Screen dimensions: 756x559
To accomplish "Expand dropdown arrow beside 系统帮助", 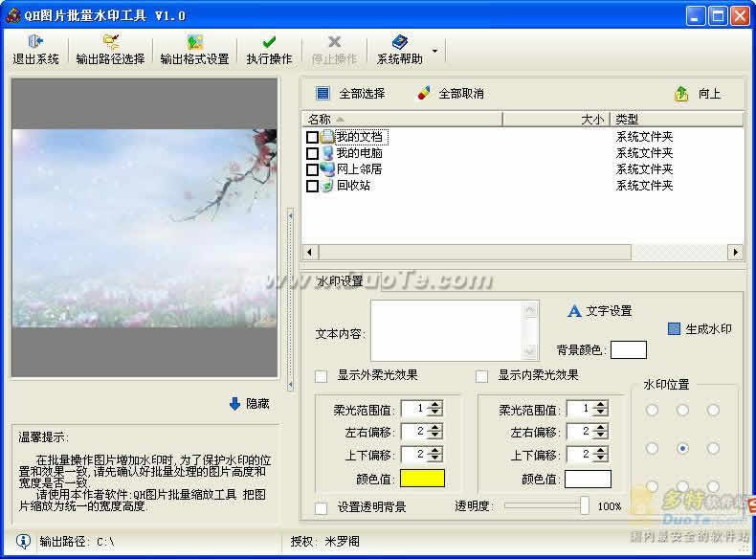I will 434,51.
